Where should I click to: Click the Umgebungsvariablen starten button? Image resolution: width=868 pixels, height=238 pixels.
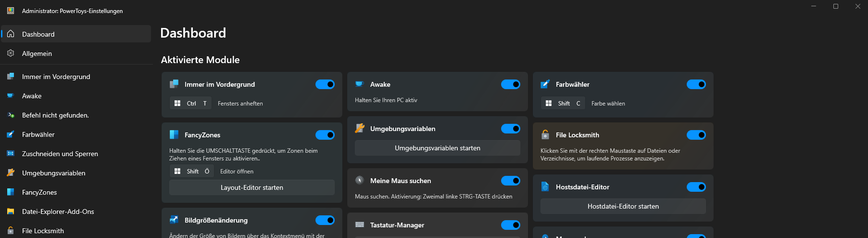click(x=438, y=148)
